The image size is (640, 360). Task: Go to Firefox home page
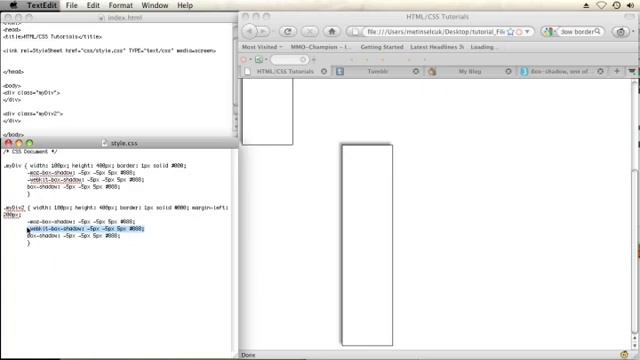tap(332, 31)
